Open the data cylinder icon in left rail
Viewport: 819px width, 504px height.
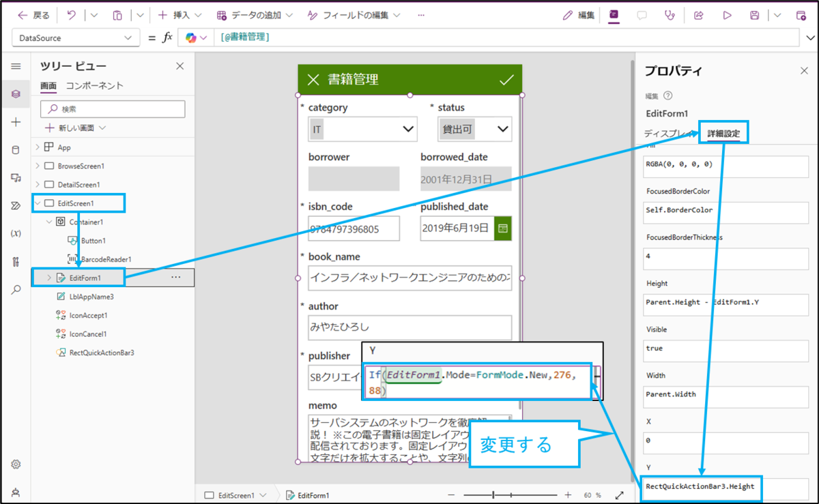(16, 150)
